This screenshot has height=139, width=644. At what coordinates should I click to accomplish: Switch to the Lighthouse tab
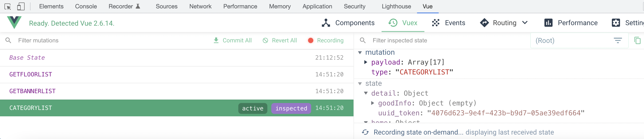396,6
